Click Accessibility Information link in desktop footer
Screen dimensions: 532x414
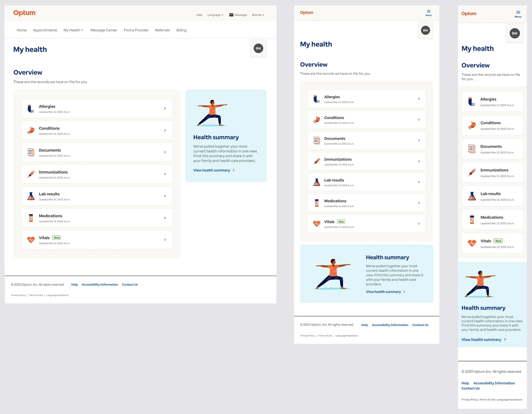(100, 284)
